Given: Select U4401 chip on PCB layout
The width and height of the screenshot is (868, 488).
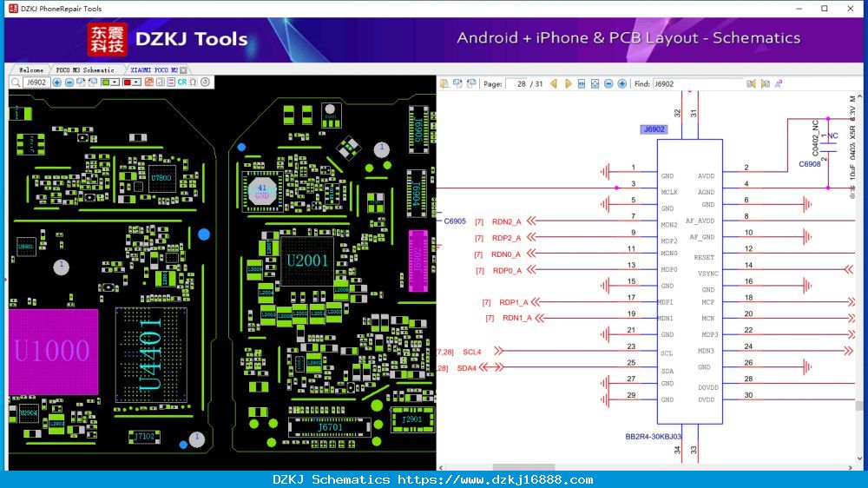Looking at the screenshot, I should tap(150, 355).
